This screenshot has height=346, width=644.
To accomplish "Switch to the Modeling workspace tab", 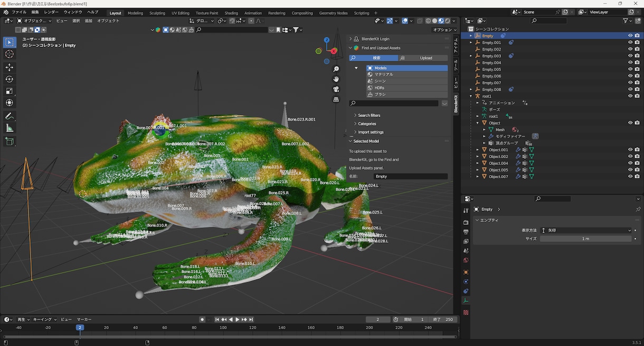I will [135, 13].
